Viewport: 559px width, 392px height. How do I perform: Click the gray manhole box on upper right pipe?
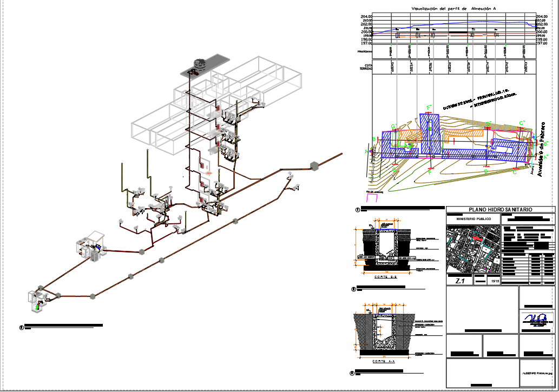pyautogui.click(x=313, y=165)
